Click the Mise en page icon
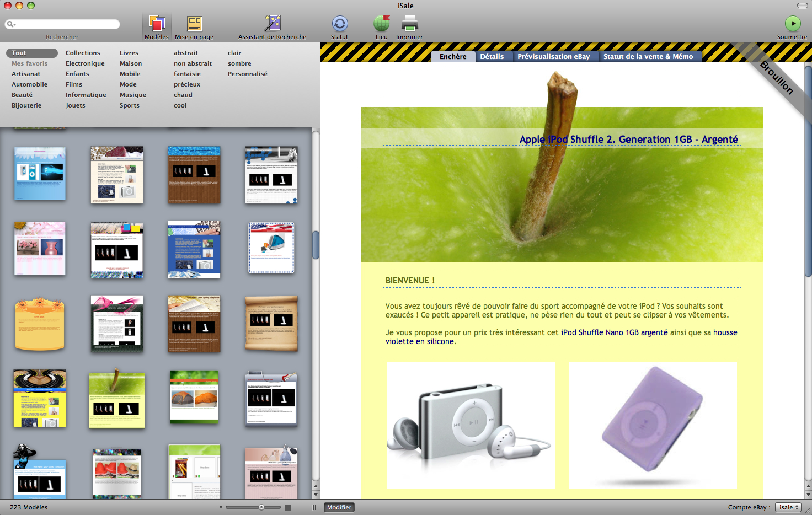This screenshot has width=812, height=515. pos(194,24)
